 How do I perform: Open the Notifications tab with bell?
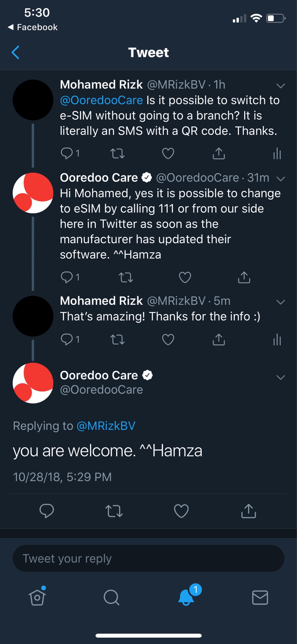(x=187, y=596)
